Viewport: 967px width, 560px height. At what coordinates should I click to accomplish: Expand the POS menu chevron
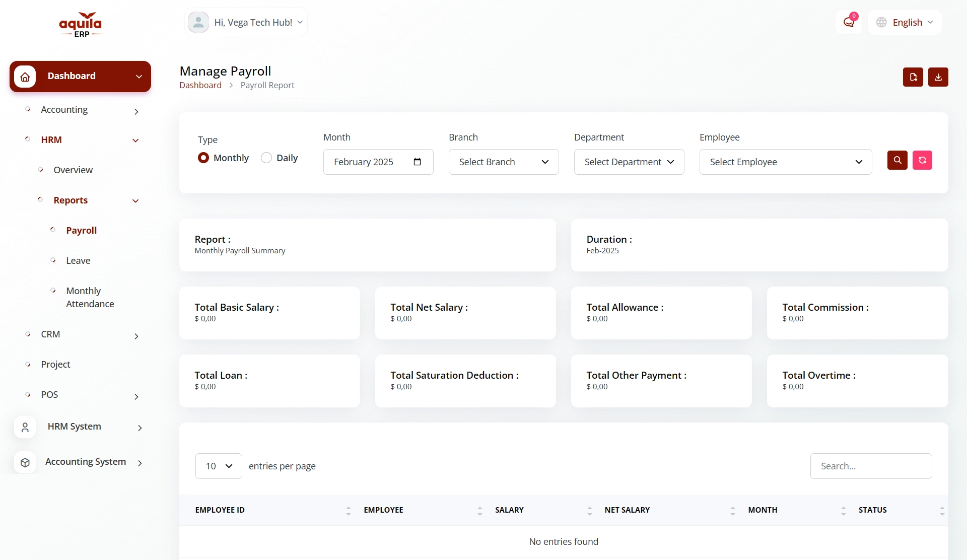(136, 396)
